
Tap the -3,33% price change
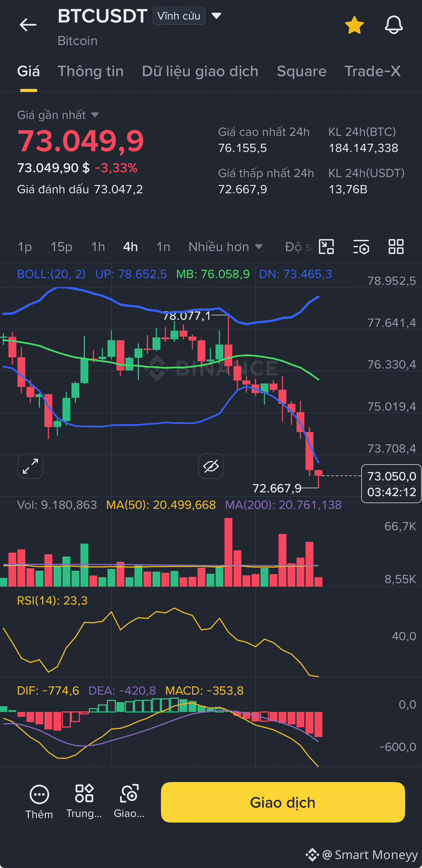pyautogui.click(x=116, y=168)
